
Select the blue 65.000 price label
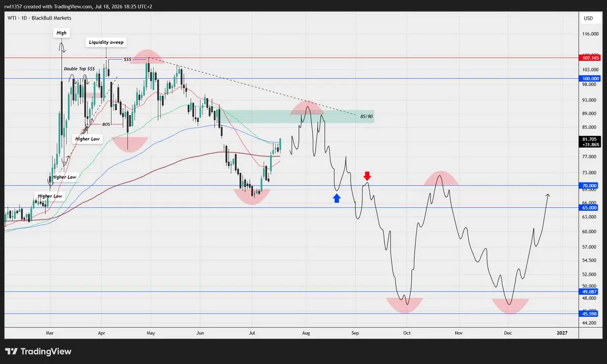click(x=589, y=207)
